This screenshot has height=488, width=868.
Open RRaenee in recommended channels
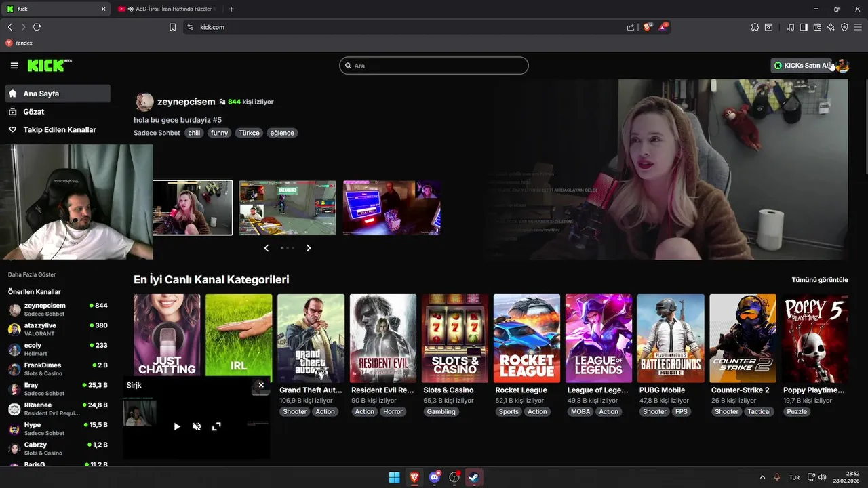click(58, 409)
